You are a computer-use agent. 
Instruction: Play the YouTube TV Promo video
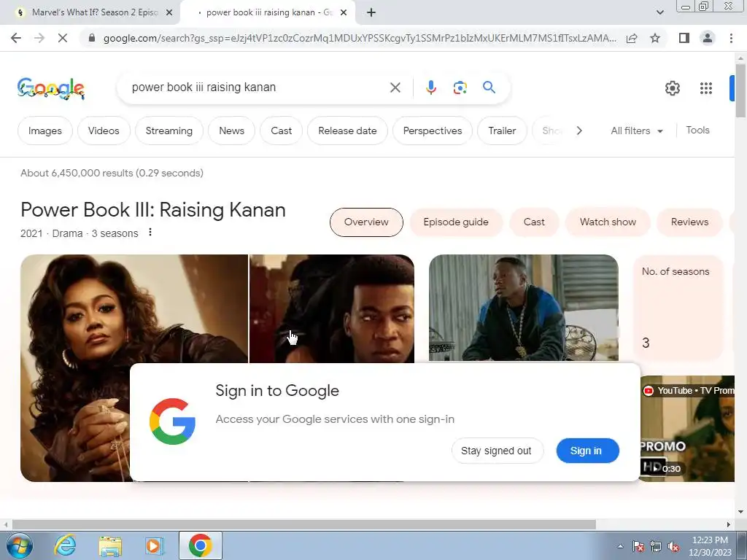tap(687, 429)
